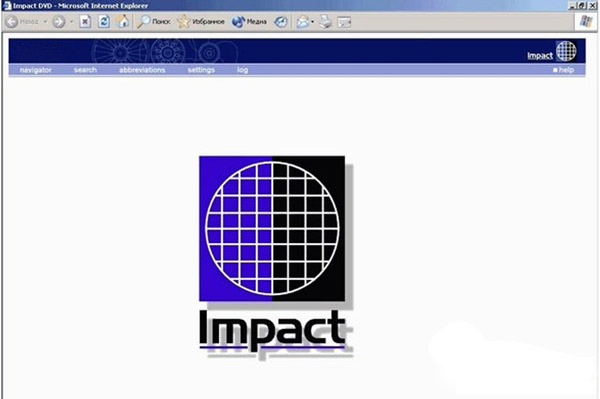Open Избранное favorites toolbar button
This screenshot has width=600, height=399.
click(201, 22)
